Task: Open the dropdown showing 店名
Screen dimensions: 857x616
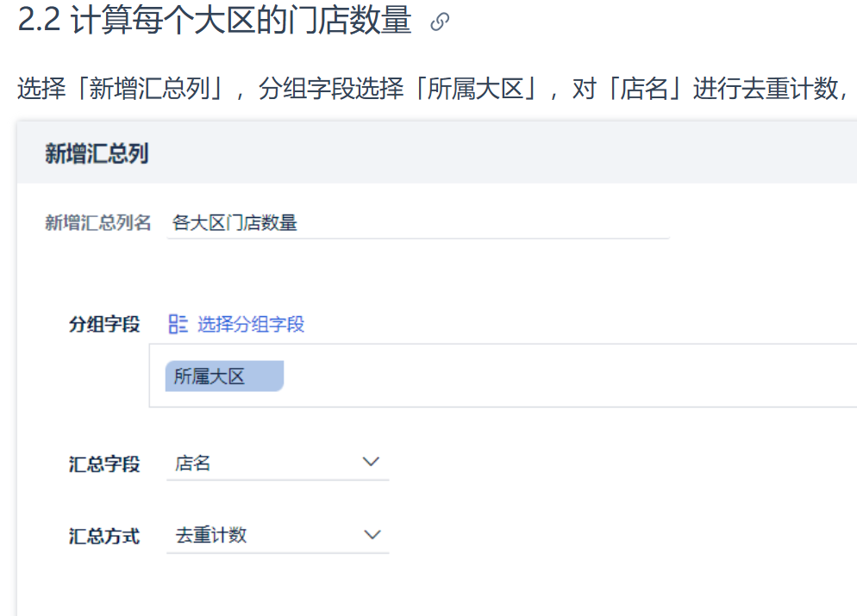Action: [x=278, y=464]
